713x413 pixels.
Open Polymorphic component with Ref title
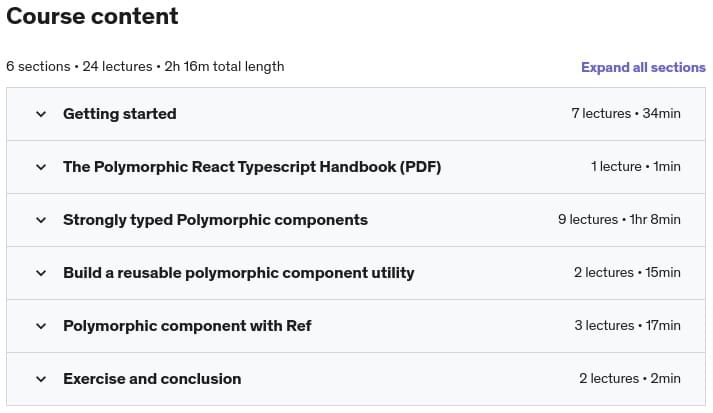pos(187,326)
